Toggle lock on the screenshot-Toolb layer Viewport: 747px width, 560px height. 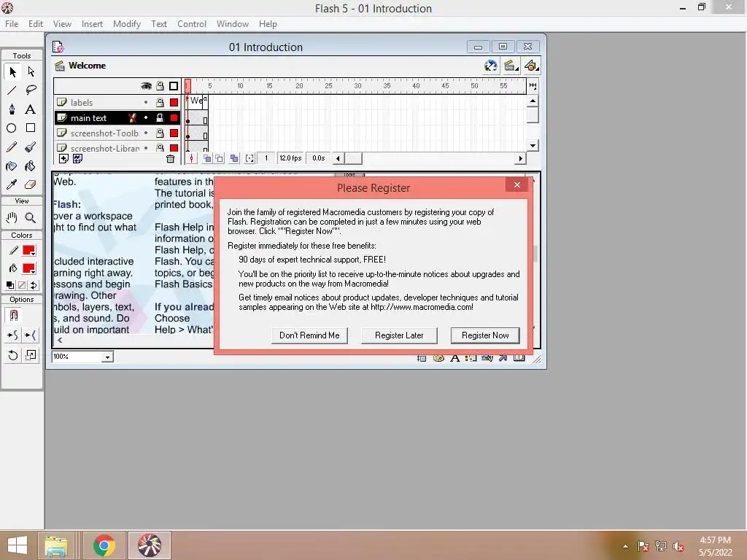160,133
